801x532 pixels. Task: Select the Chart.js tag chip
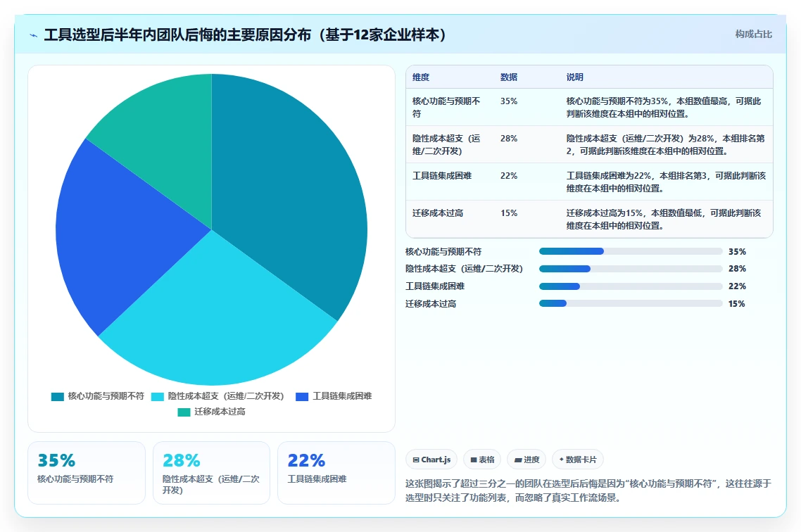tap(431, 460)
